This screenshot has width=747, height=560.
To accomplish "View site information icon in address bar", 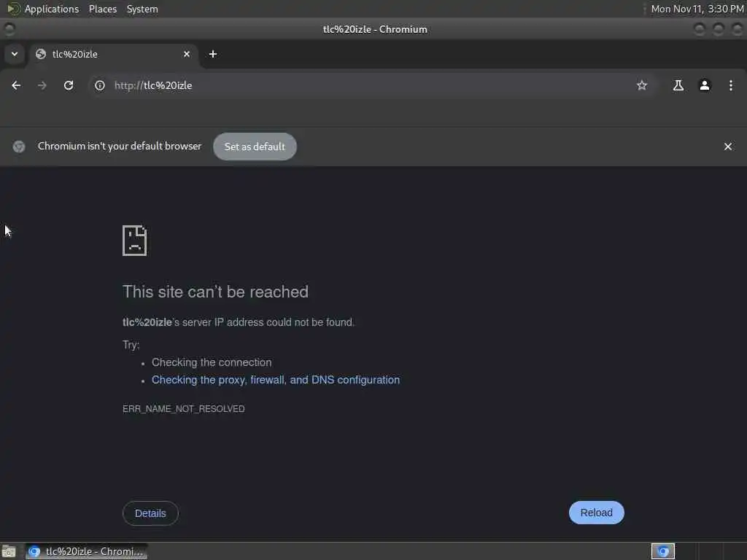I will pyautogui.click(x=99, y=85).
